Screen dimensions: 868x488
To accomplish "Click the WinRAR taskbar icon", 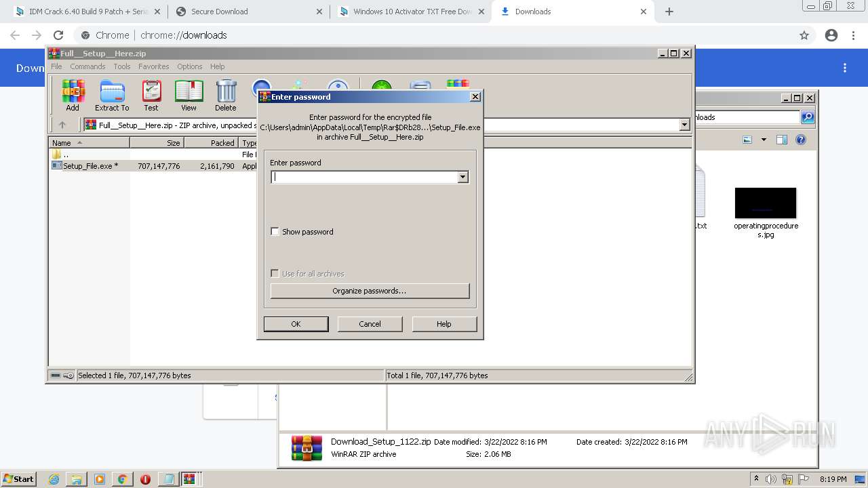I will click(189, 479).
